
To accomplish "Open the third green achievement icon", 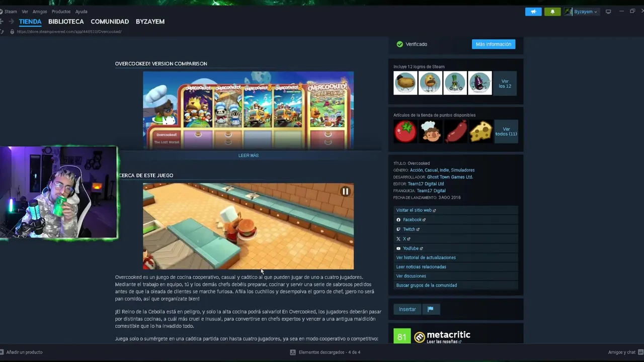I will [x=455, y=83].
